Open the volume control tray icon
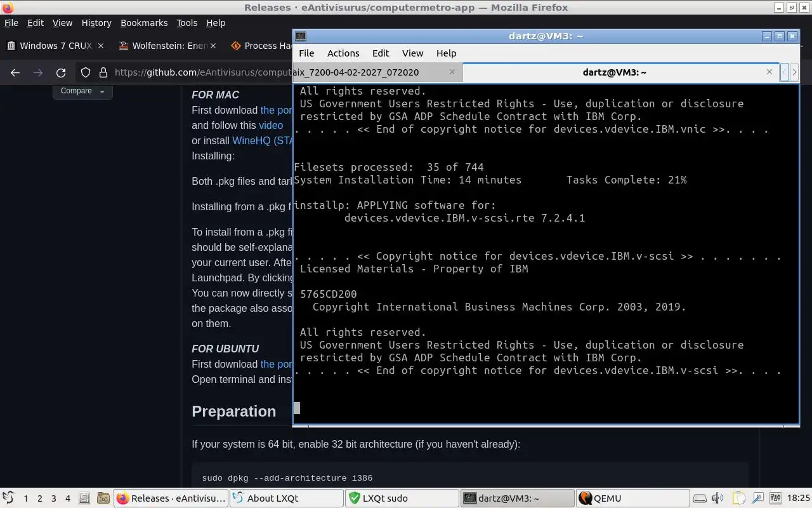 718,498
